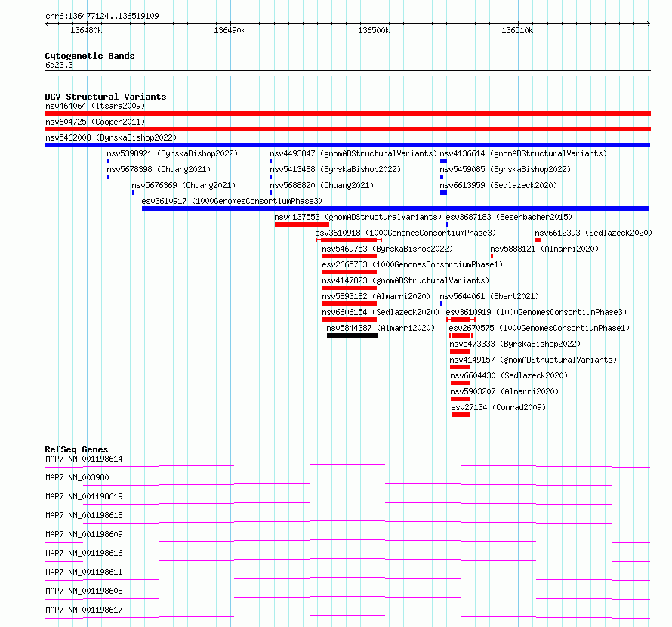Open nsv6606154 (Sedlazeck2020) label
Image resolution: width=672 pixels, height=627 pixels.
coord(381,312)
